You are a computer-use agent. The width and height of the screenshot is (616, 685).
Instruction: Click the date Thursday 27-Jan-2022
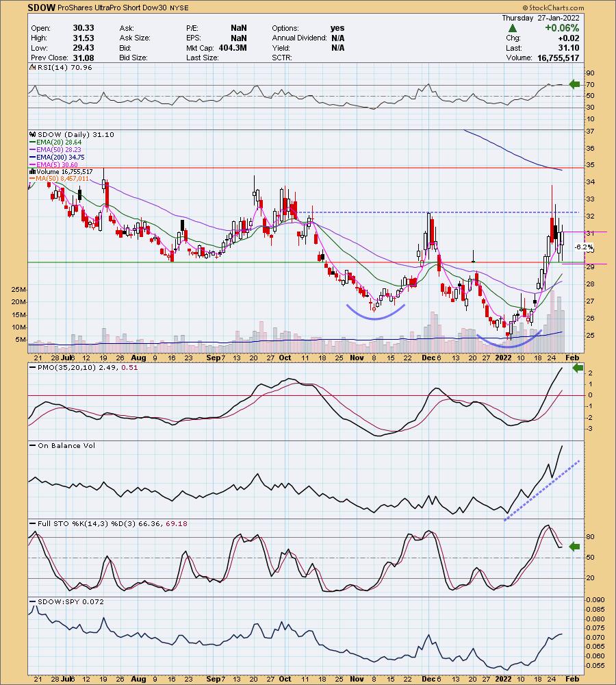[541, 18]
